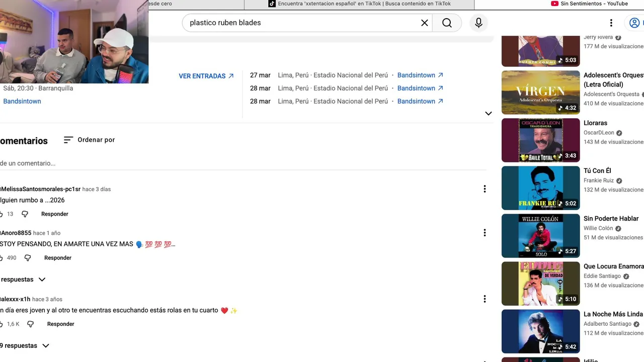
Task: Reply to MelissaSantosmorales comment
Action: click(55, 214)
